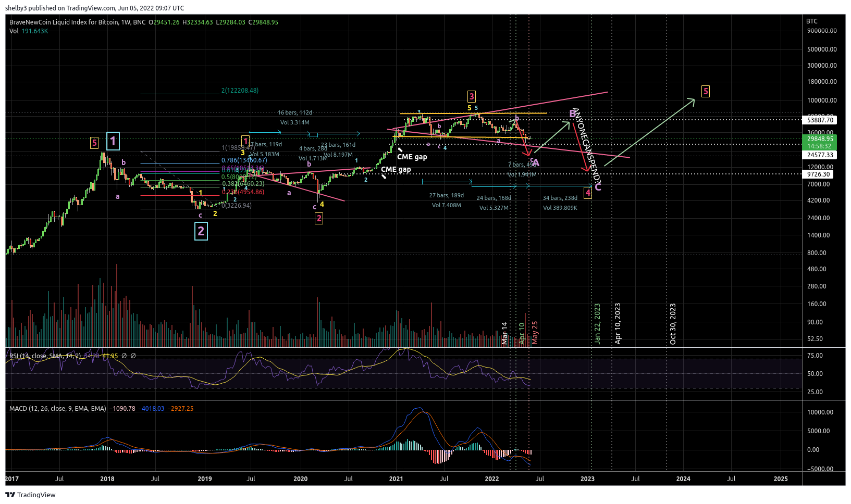The height and width of the screenshot is (504, 851).
Task: Click the large purple letter C label
Action: point(598,187)
